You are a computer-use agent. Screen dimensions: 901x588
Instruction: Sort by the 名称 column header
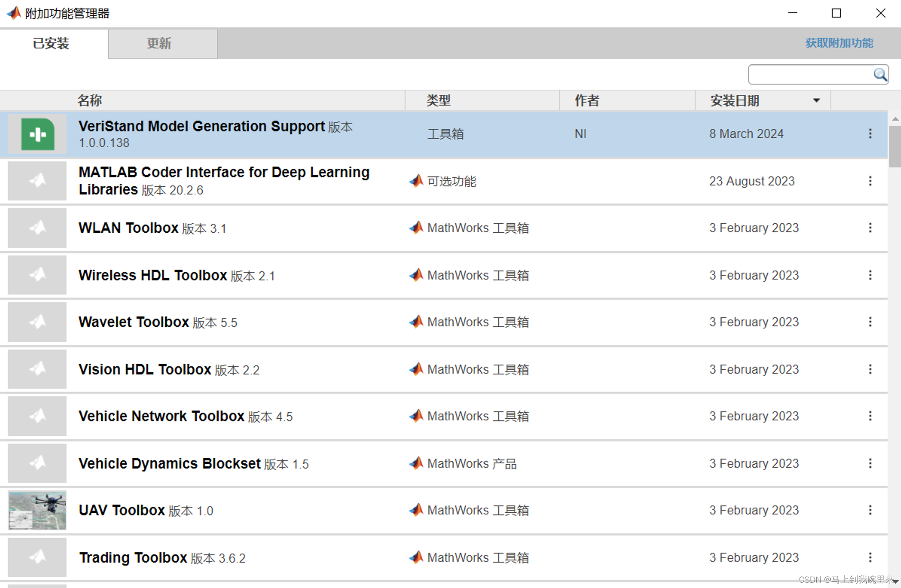click(90, 100)
